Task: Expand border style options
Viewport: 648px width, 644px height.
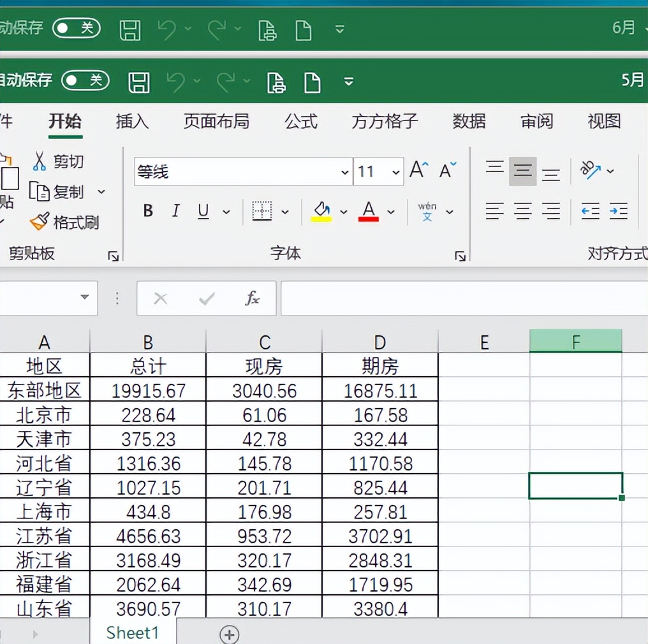Action: (x=284, y=212)
